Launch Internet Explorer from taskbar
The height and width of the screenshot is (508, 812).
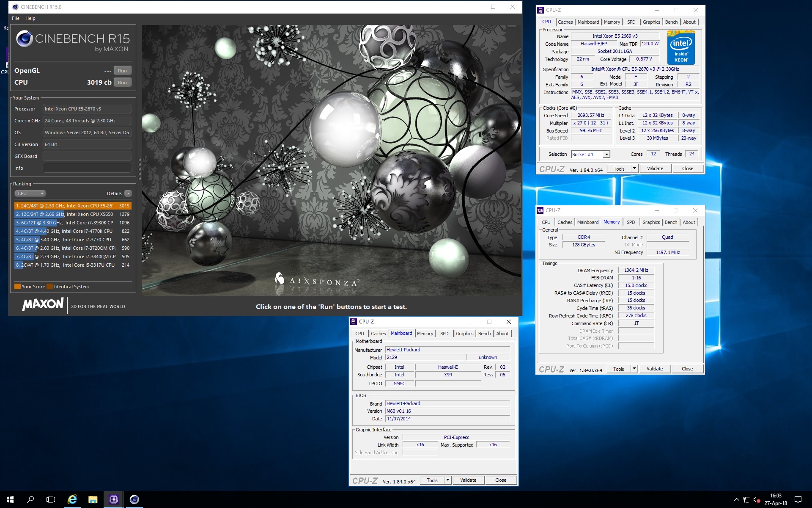[x=72, y=500]
